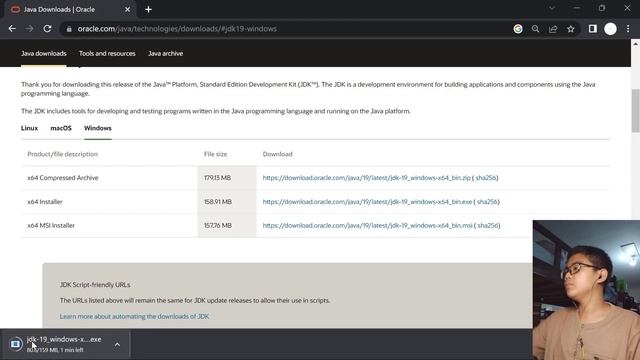Click the page vertical scrollbar thumb
The image size is (640, 360).
[x=636, y=110]
